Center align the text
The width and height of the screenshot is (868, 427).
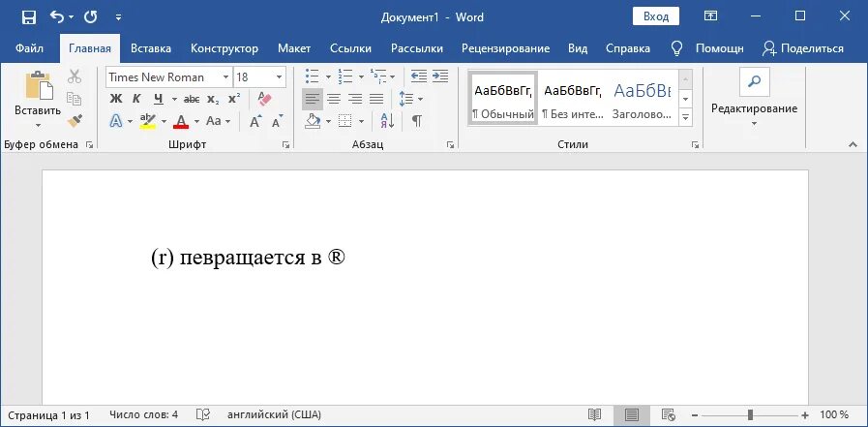tap(333, 99)
